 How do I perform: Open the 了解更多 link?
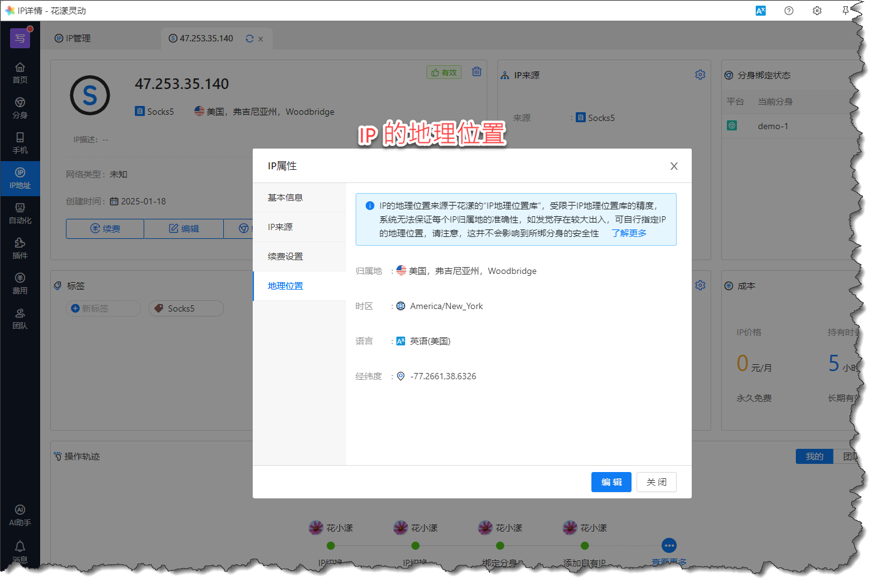(628, 233)
